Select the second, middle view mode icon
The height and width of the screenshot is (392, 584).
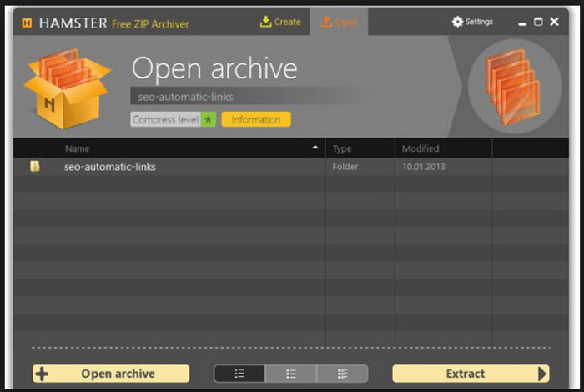point(291,374)
